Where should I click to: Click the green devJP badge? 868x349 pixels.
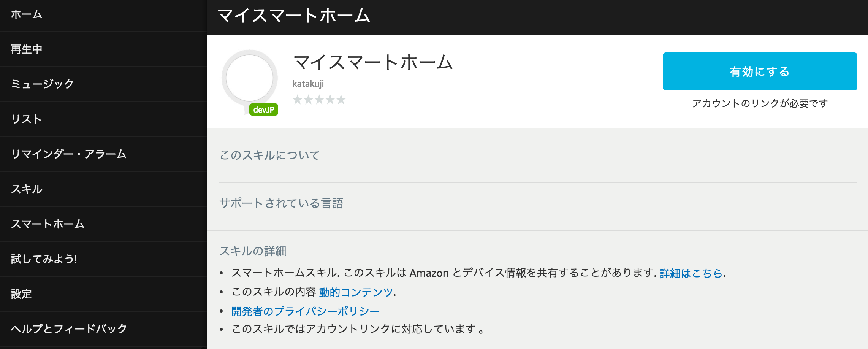click(x=264, y=109)
